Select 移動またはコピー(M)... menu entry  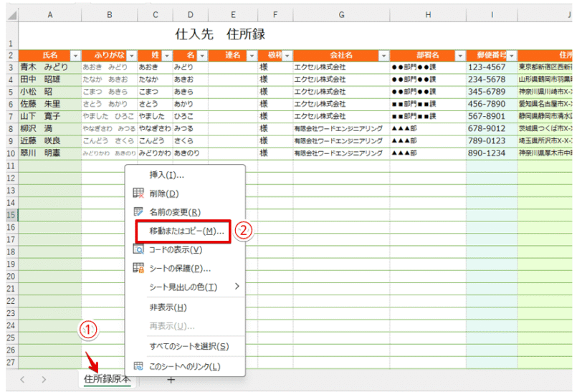(x=186, y=231)
